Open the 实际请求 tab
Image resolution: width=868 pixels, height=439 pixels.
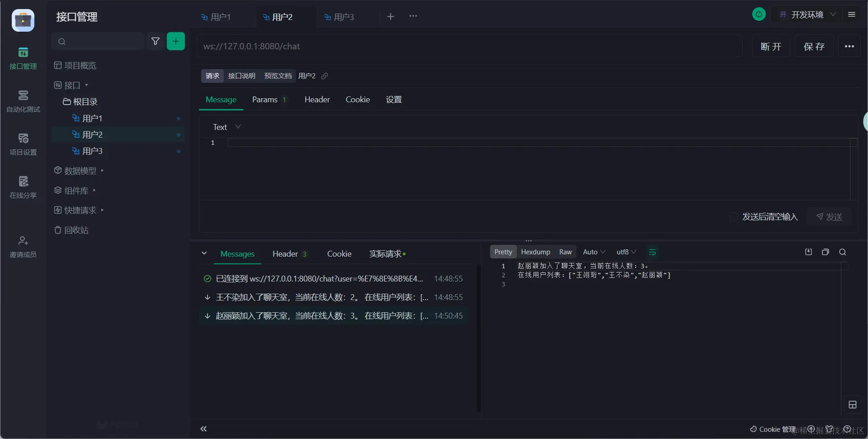(x=387, y=254)
